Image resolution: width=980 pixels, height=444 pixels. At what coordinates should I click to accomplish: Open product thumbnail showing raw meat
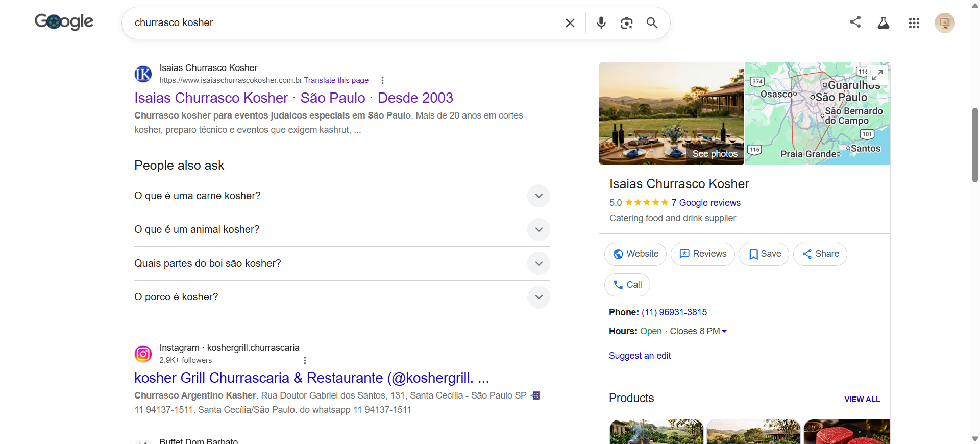pos(847,432)
